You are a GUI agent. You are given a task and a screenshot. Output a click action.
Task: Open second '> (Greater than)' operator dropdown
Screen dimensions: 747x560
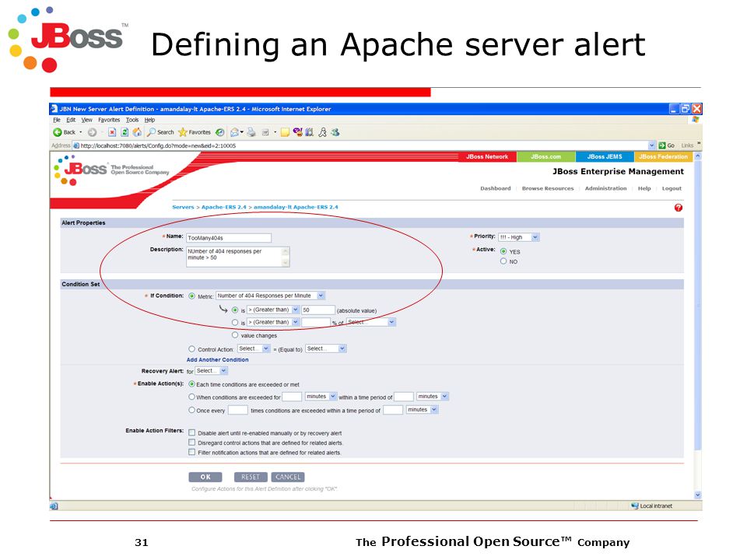pos(273,322)
